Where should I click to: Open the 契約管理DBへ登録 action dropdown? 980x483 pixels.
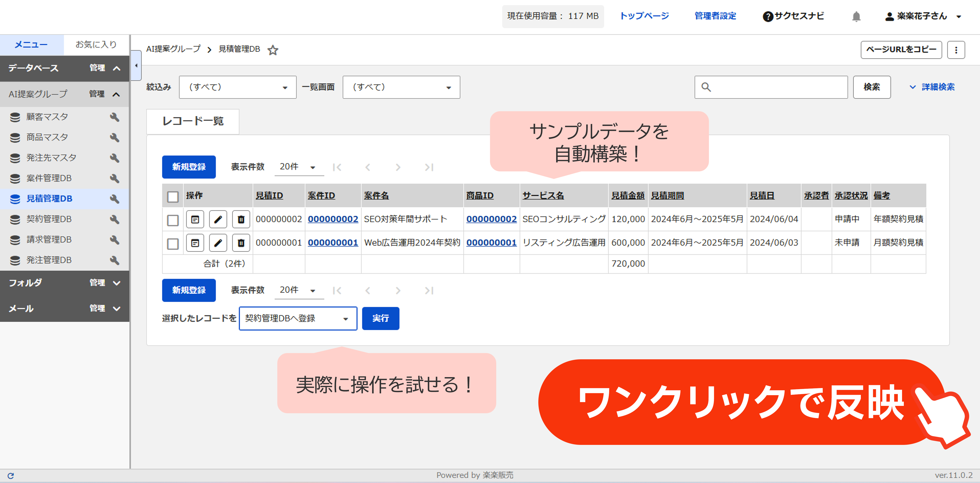pos(298,318)
